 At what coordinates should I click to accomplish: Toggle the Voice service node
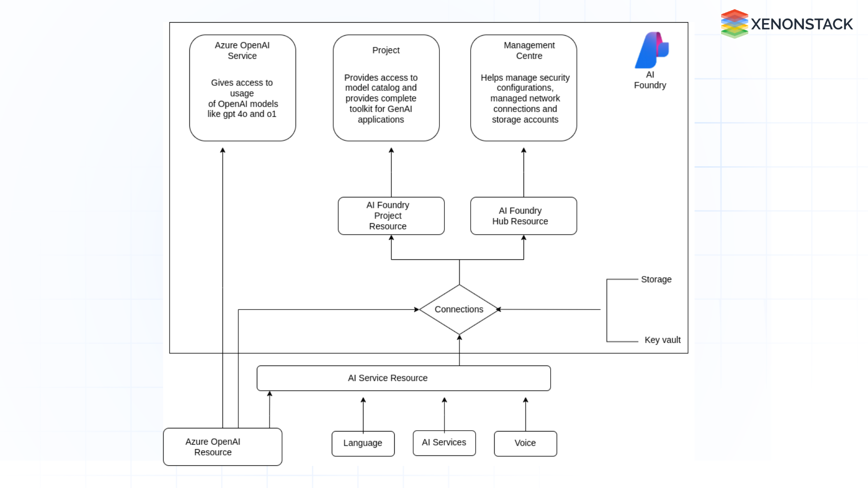(x=524, y=443)
